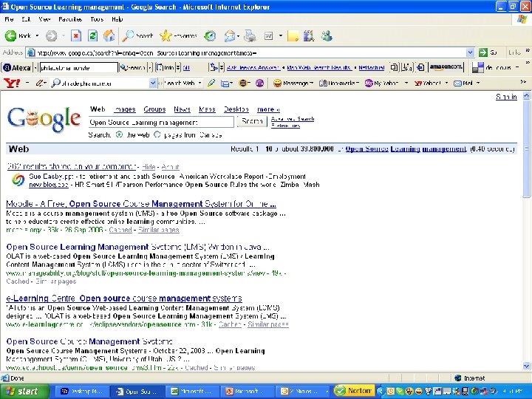The width and height of the screenshot is (532, 399).
Task: Select "pages from Canada" radio button
Action: coord(157,134)
